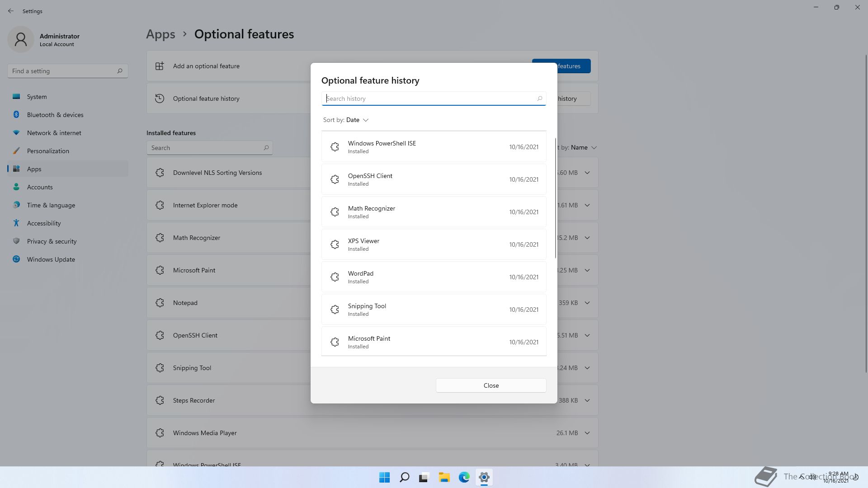
Task: Click the magnifier icon in Search history
Action: 539,99
